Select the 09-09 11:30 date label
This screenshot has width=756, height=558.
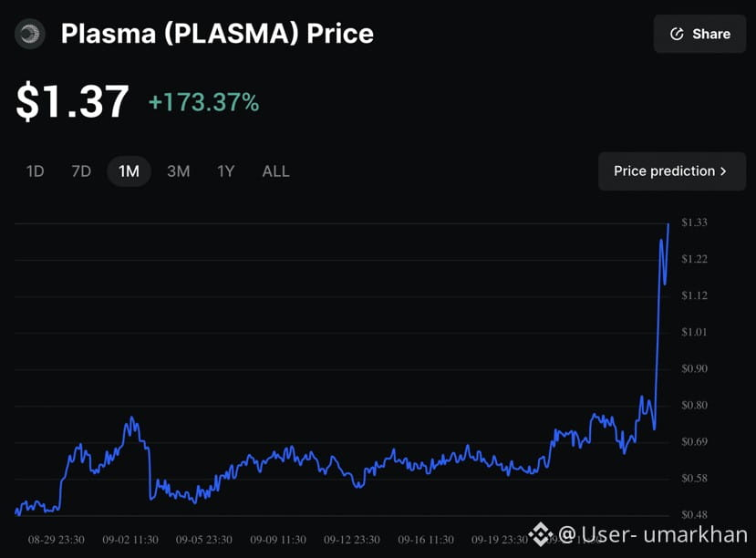277,540
